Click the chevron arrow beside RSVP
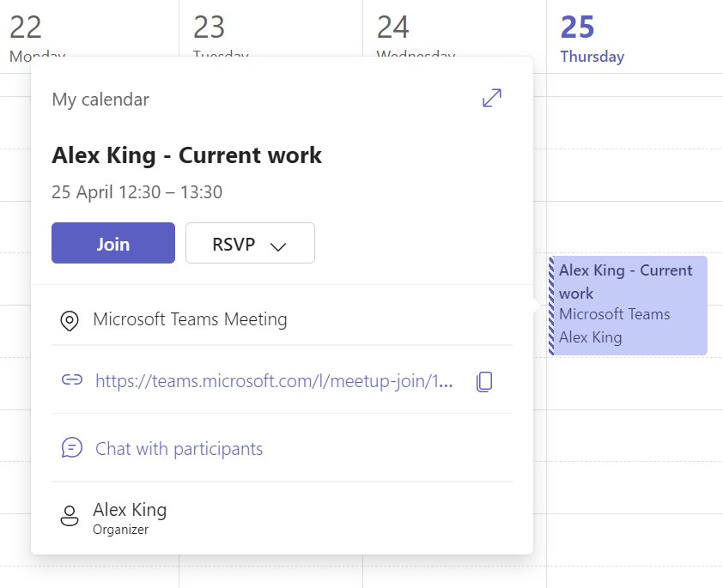The width and height of the screenshot is (723, 588). tap(277, 246)
